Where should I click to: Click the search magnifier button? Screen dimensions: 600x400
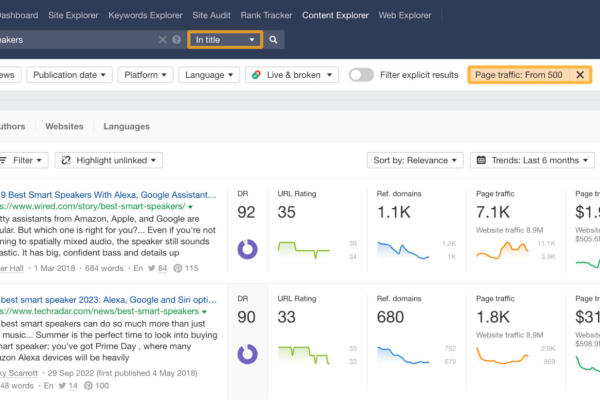(x=273, y=39)
